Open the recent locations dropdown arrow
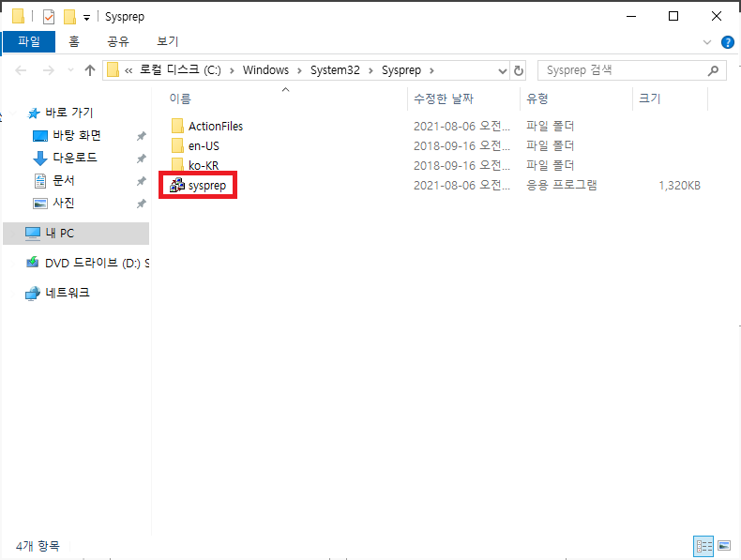The height and width of the screenshot is (560, 741). 70,70
